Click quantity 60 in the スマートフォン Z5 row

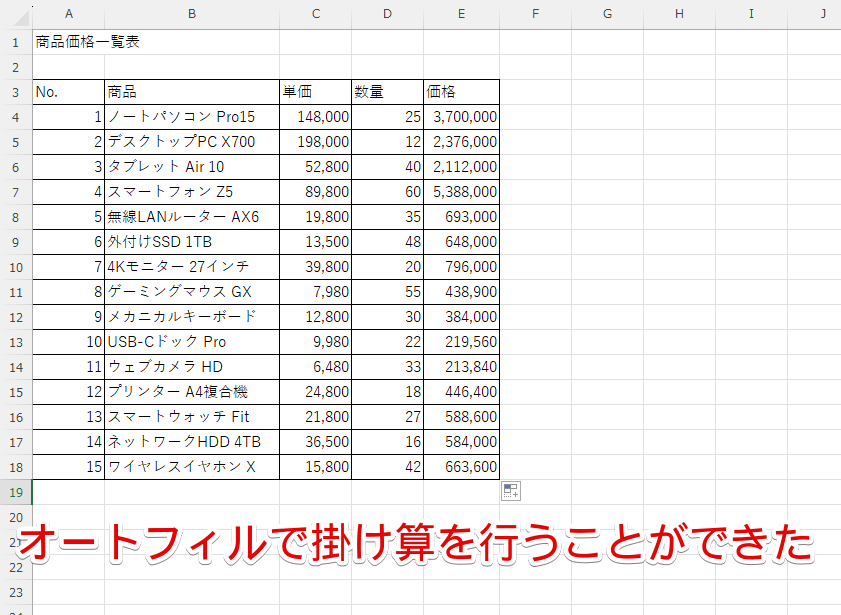(x=387, y=192)
